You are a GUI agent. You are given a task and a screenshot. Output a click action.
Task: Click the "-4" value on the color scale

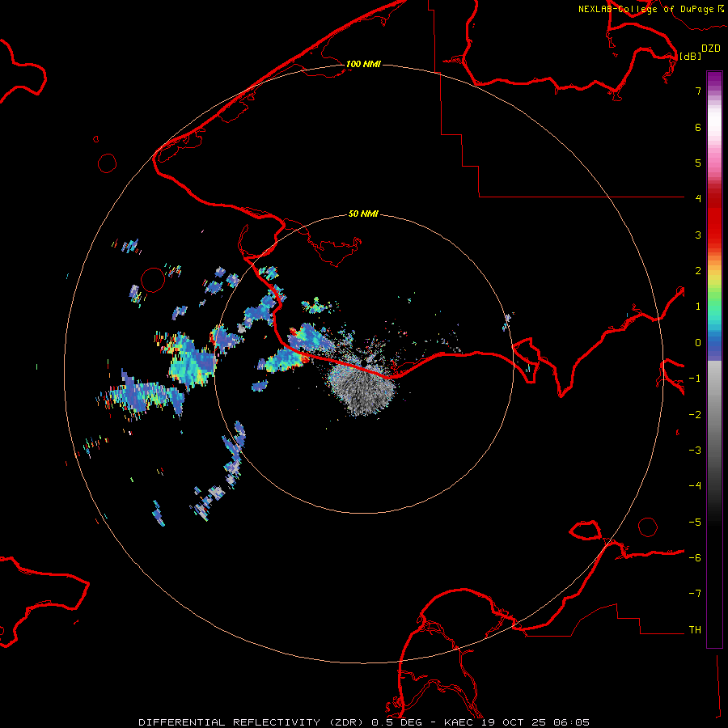(695, 486)
